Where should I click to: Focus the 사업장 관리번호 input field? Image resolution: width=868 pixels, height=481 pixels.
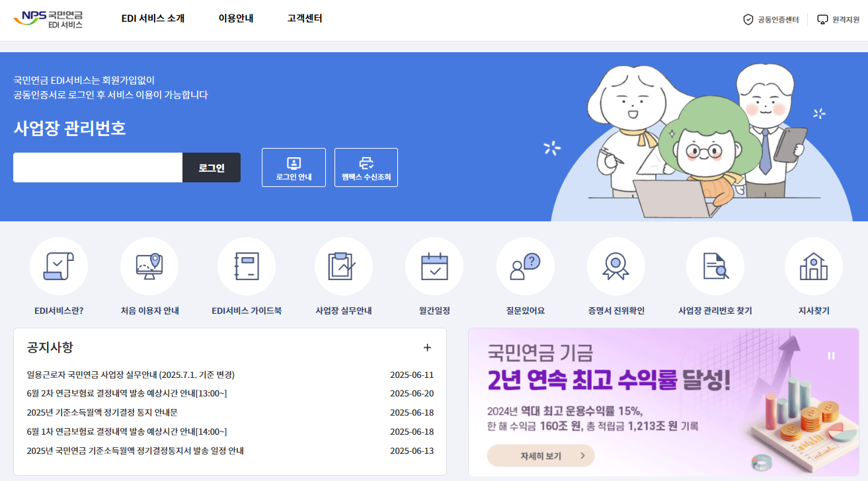[98, 168]
